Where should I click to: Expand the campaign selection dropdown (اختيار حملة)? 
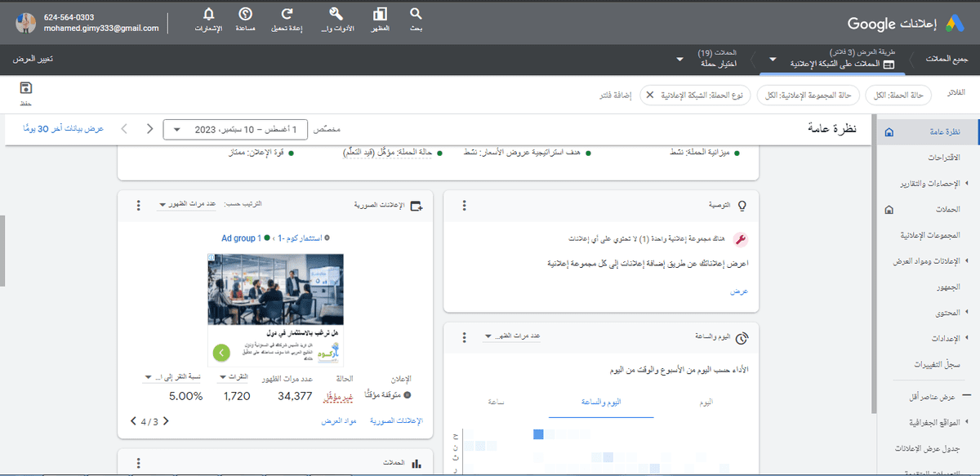680,60
